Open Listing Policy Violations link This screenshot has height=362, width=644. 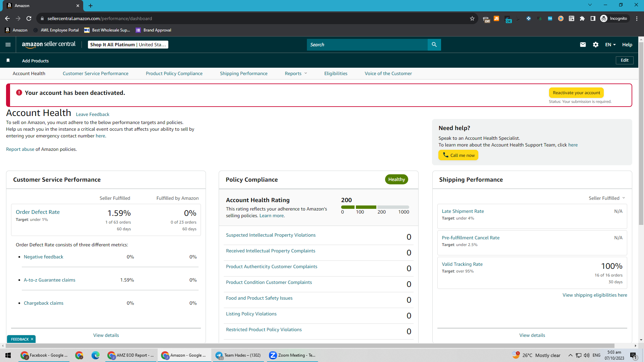click(251, 314)
